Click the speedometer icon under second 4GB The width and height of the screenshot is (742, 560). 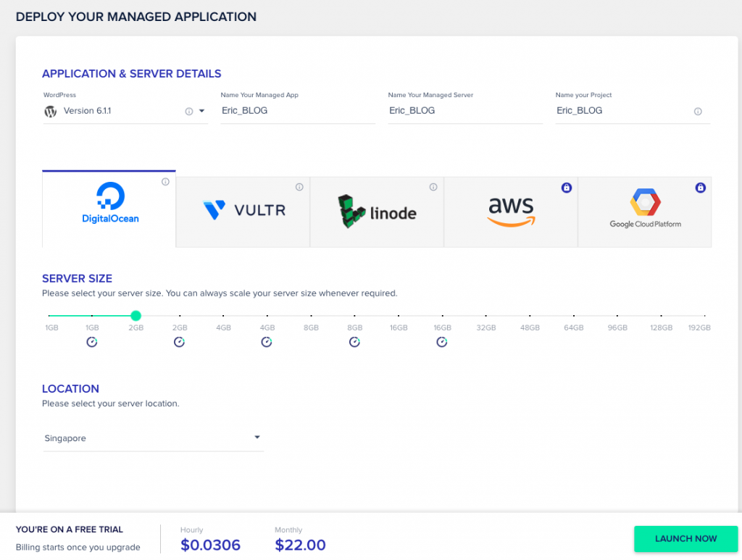[267, 342]
